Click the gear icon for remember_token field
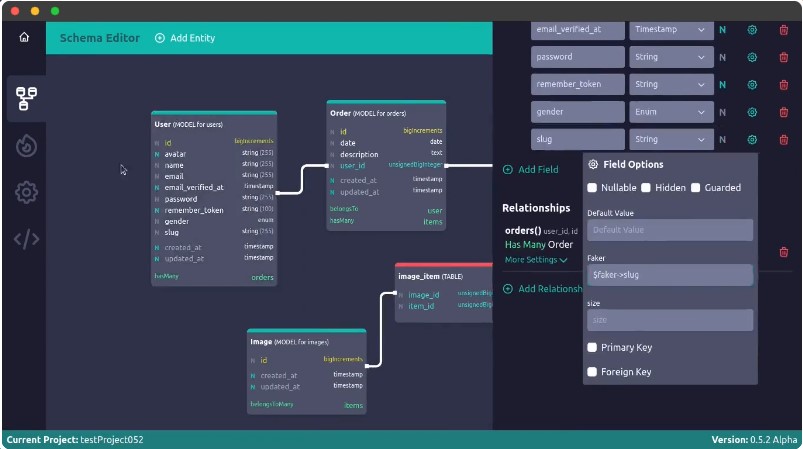This screenshot has width=803, height=449. click(752, 85)
